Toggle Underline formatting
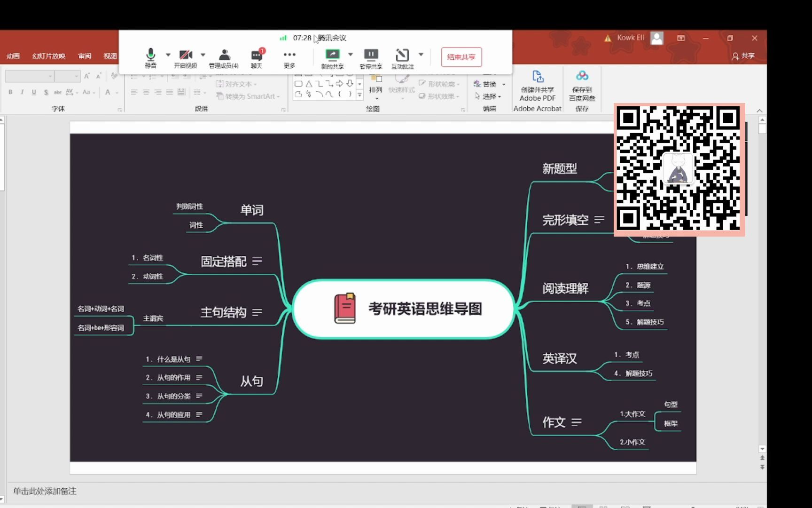The image size is (812, 508). point(34,92)
